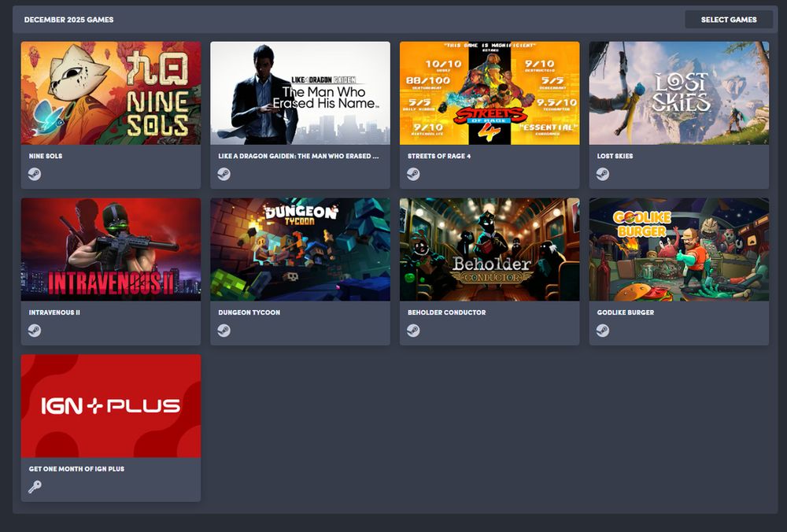
Task: Click the 'NINE SOLS' title text
Action: 46,156
